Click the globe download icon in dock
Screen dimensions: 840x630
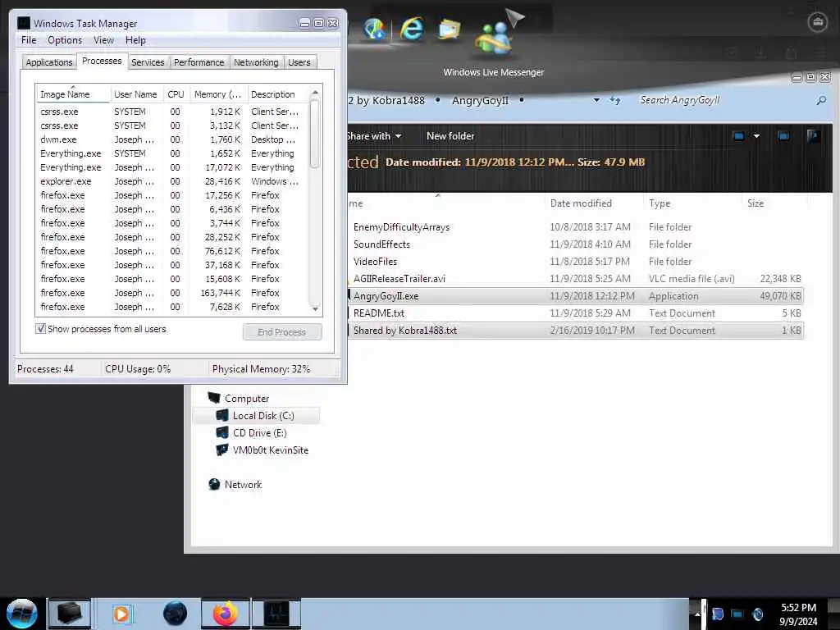pyautogui.click(x=374, y=29)
